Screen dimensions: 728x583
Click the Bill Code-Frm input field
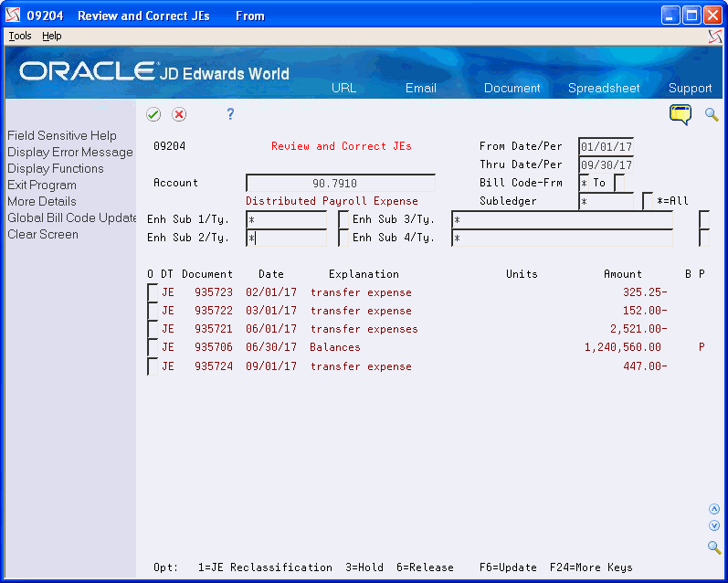pos(584,183)
